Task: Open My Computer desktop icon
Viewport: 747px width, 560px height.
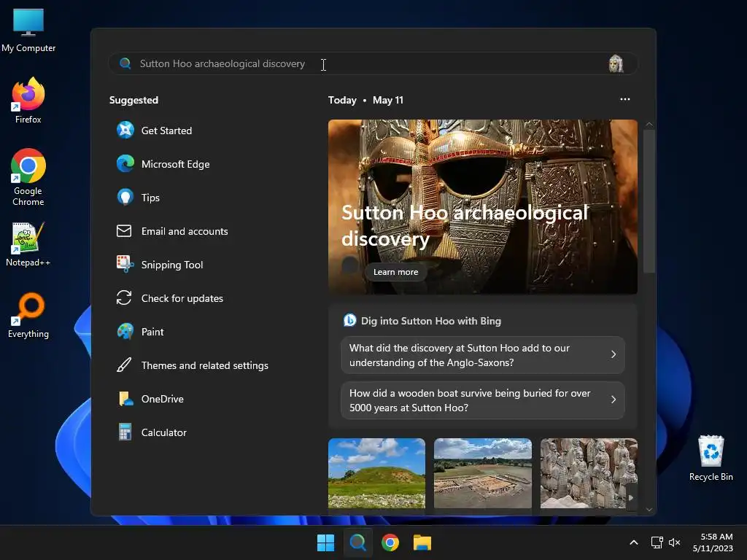Action: (28, 30)
